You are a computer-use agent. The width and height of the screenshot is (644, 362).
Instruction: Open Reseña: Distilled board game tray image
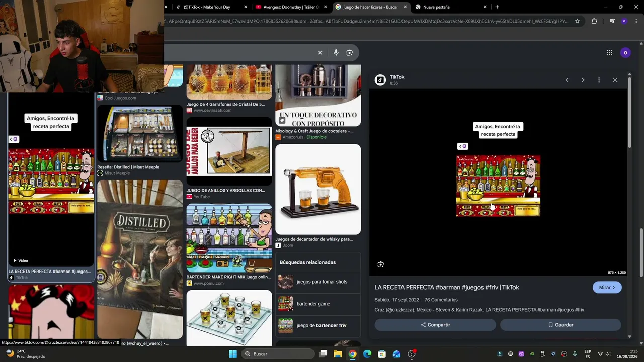tap(140, 134)
